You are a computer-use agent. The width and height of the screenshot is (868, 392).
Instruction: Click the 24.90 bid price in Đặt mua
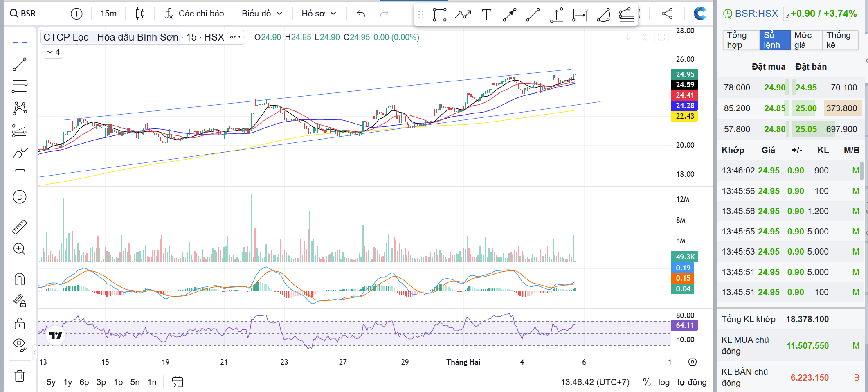[775, 88]
